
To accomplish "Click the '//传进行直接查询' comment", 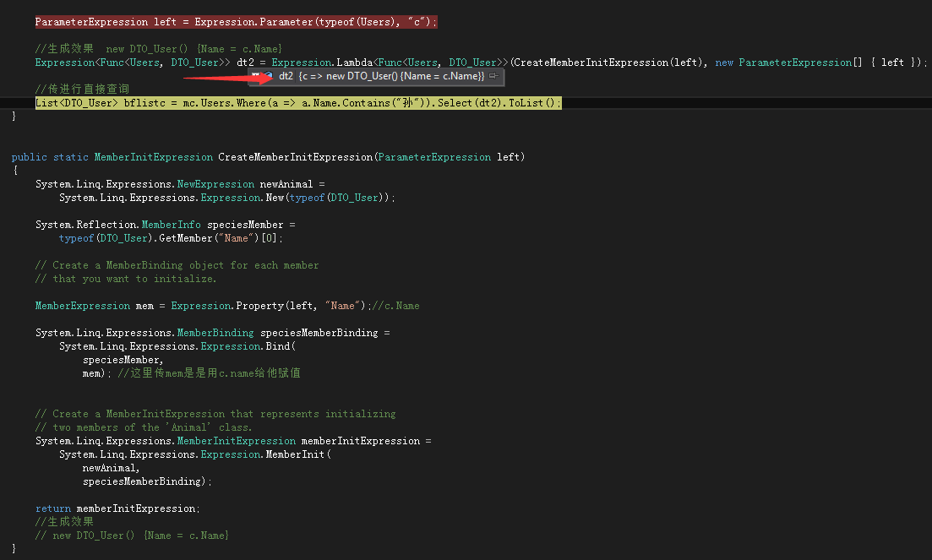I will [x=82, y=89].
